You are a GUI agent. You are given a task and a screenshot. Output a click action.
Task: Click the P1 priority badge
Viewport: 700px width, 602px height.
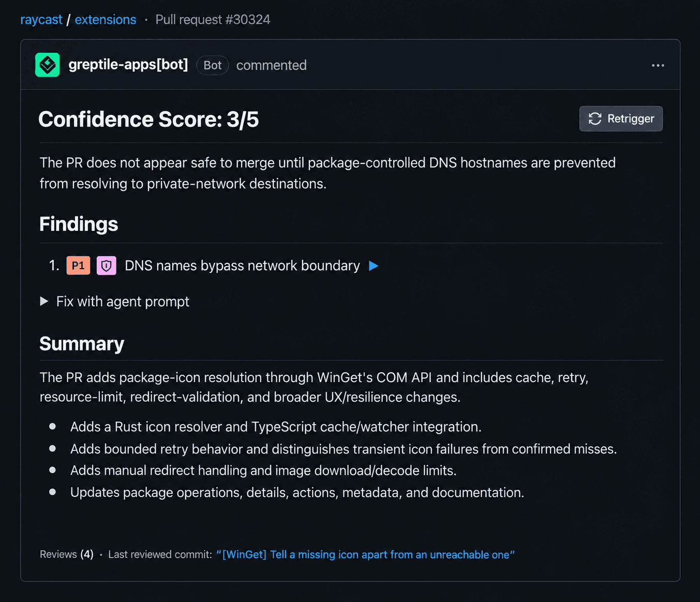[x=78, y=266]
